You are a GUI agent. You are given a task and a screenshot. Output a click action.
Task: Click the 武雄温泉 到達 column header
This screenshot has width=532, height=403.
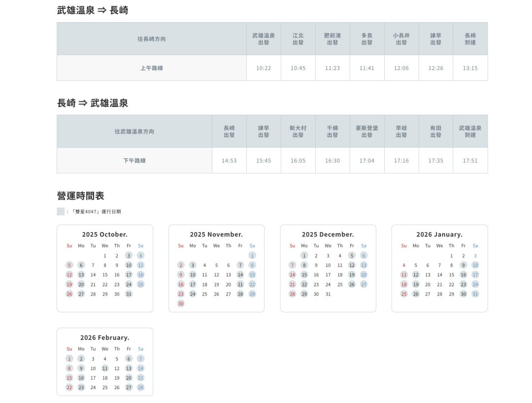click(470, 131)
